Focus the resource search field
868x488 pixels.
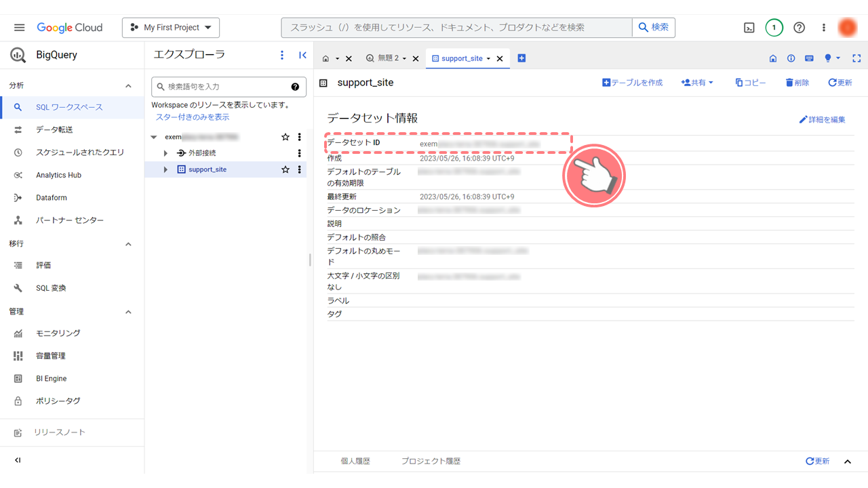click(457, 28)
